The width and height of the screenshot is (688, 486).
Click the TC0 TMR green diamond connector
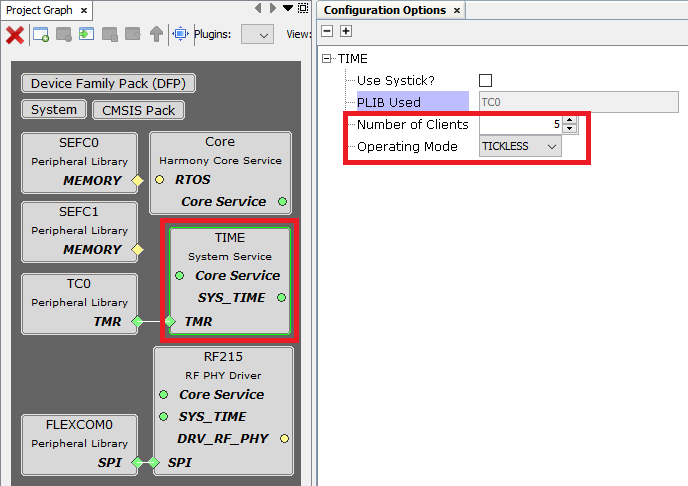(x=137, y=322)
